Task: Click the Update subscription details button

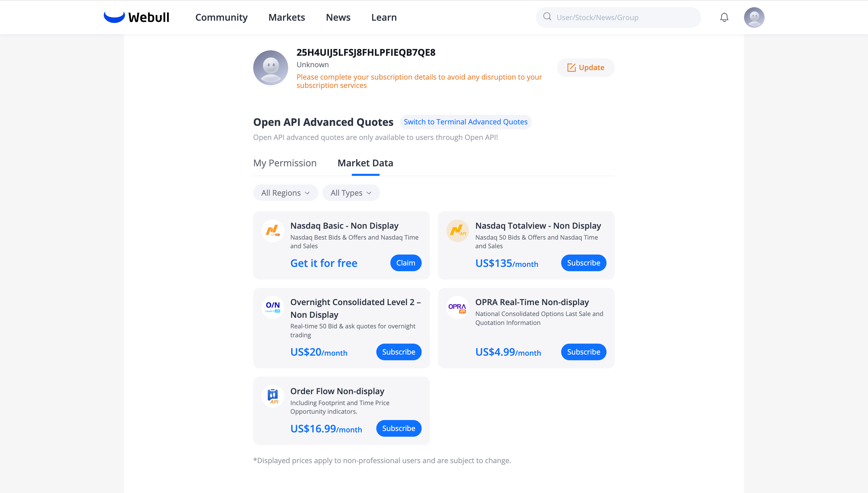Action: point(586,68)
